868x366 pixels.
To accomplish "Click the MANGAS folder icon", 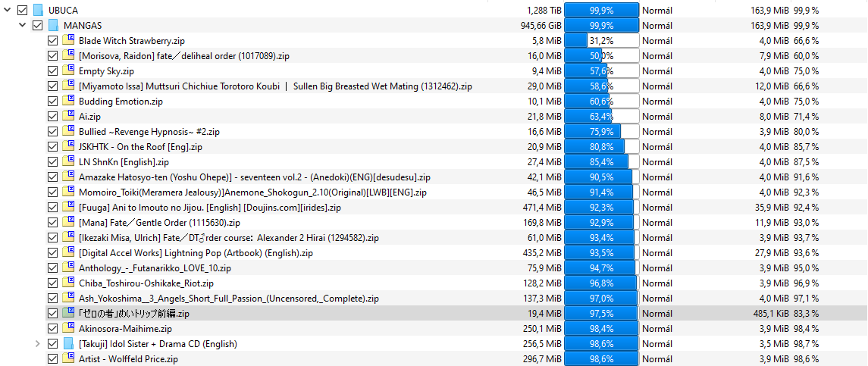I will (x=53, y=26).
